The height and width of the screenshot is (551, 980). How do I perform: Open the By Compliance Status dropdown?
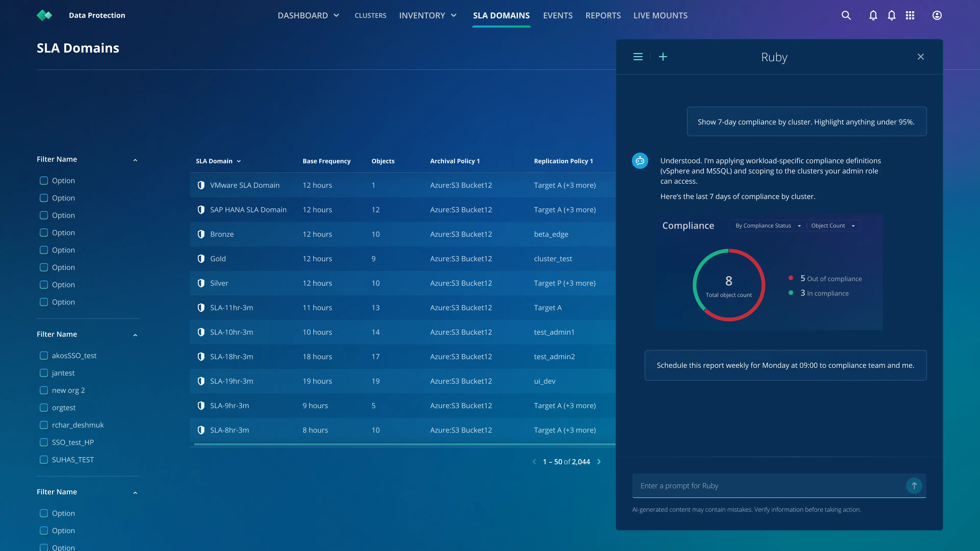point(768,226)
